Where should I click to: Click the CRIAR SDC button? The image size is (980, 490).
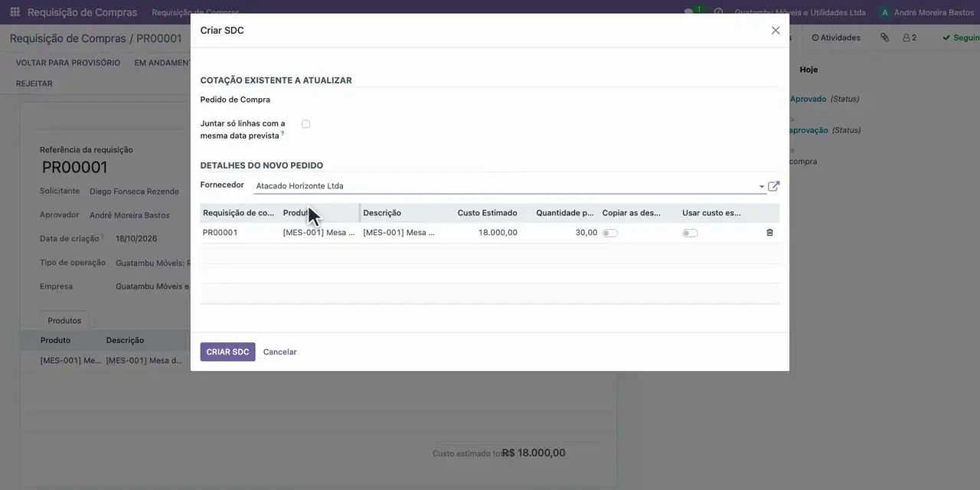coord(227,352)
